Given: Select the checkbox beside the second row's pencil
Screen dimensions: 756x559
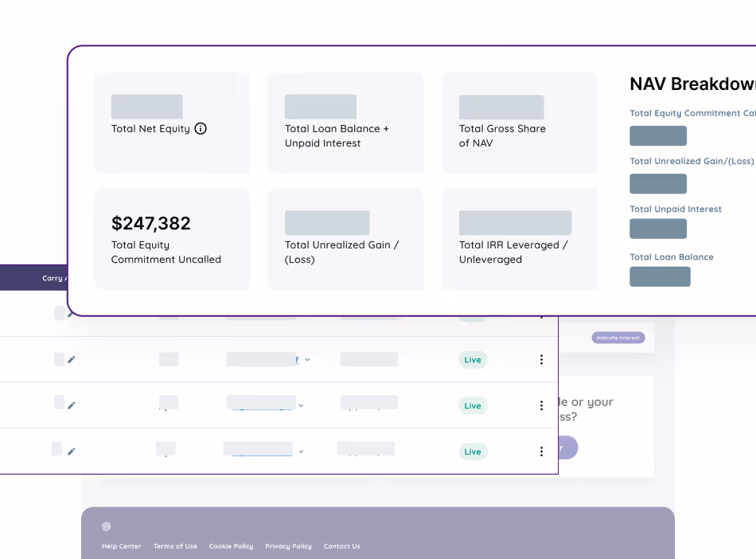Looking at the screenshot, I should (60, 359).
